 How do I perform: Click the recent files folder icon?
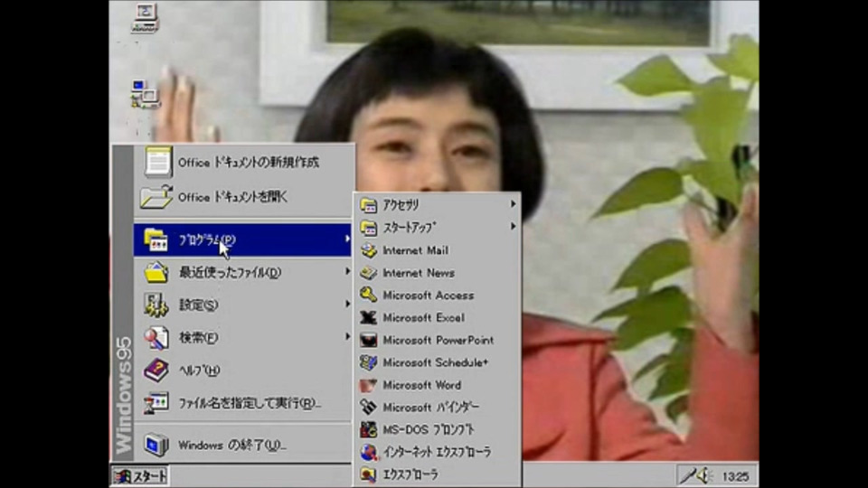coord(156,272)
